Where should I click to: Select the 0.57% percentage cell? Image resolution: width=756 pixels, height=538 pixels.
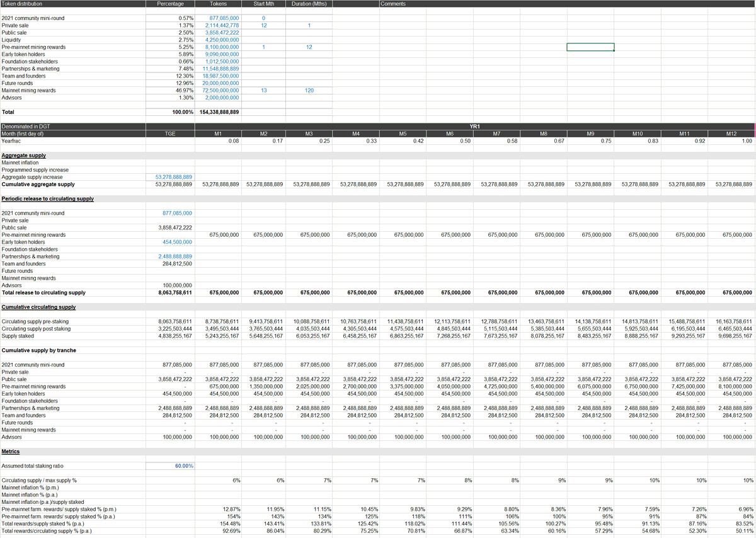pos(170,18)
